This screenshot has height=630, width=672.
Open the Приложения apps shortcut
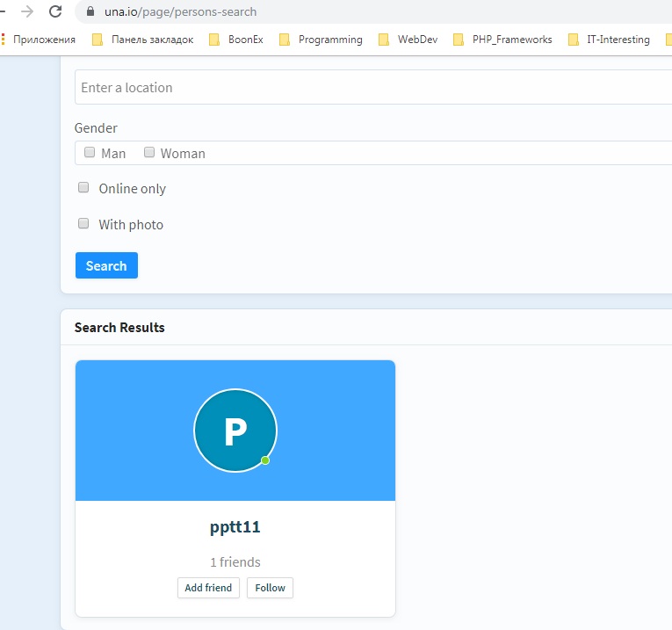coord(40,40)
